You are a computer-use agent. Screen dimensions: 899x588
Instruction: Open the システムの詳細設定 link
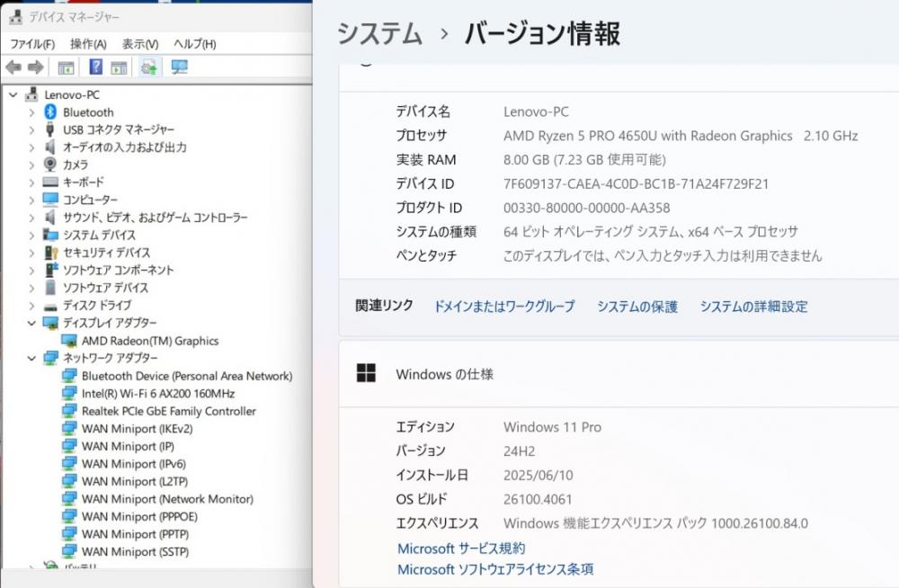(x=753, y=307)
